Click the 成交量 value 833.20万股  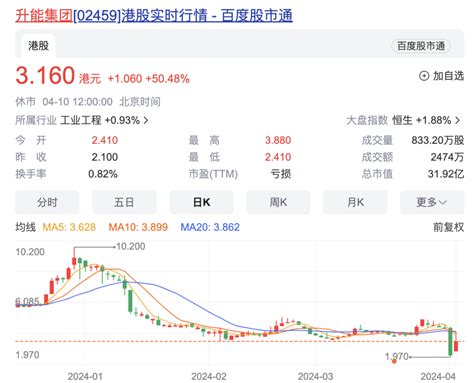tap(437, 140)
